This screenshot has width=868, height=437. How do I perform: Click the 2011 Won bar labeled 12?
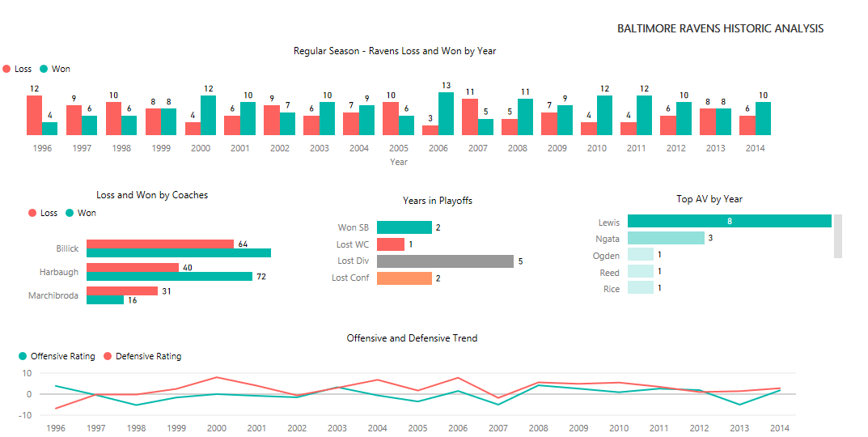tap(645, 115)
